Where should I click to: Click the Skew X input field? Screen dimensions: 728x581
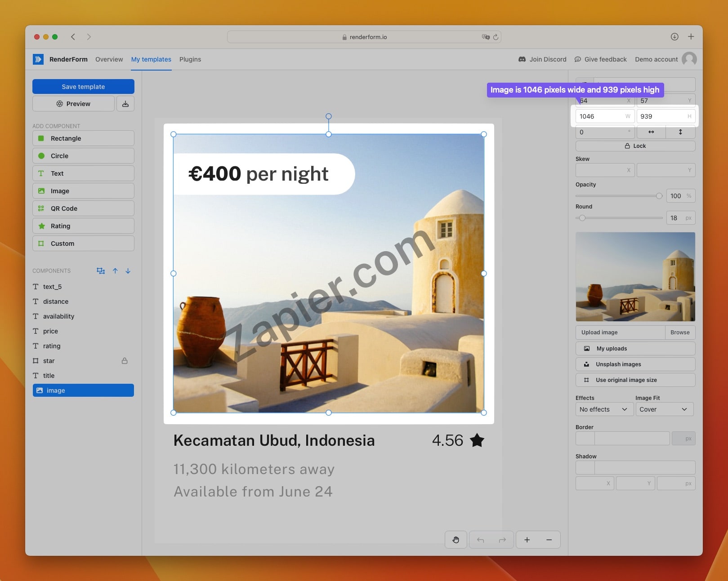(605, 170)
